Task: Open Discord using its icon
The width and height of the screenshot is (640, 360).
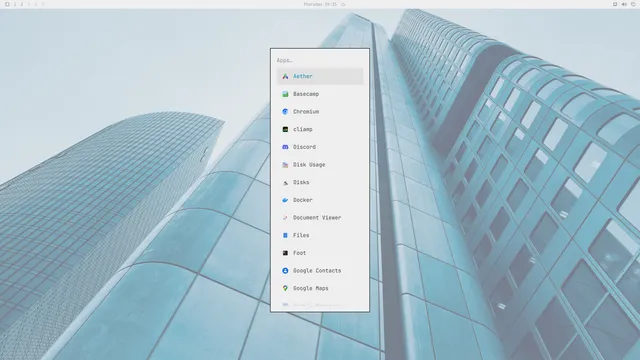Action: point(285,147)
